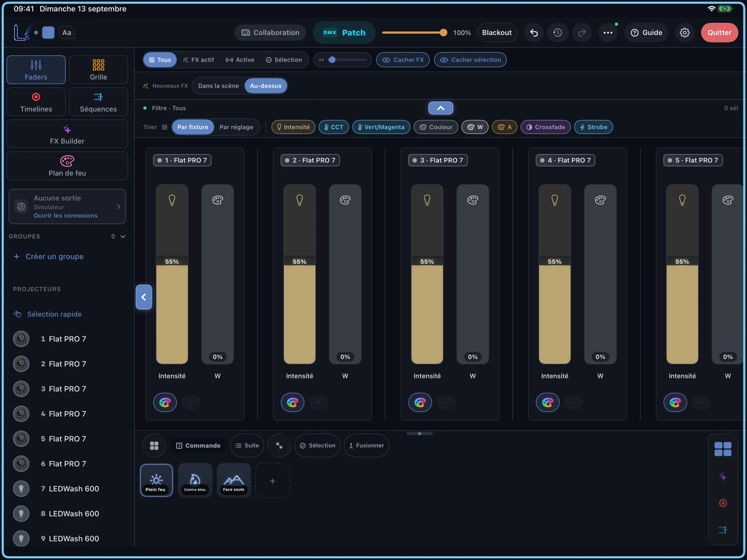The image size is (747, 560).
Task: Toggle Cacher sélection visibility
Action: tap(470, 60)
